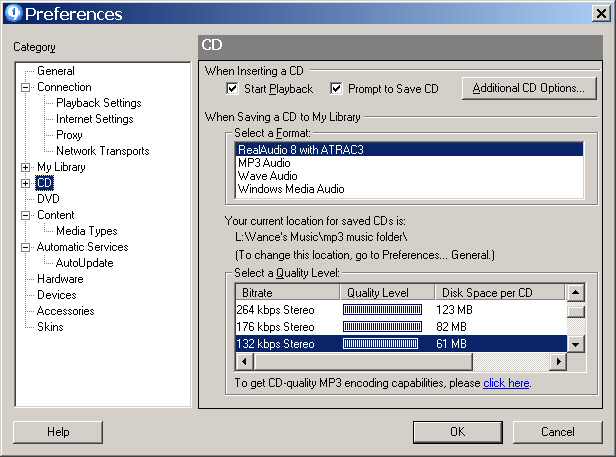
Task: Select the General category
Action: pyautogui.click(x=55, y=71)
